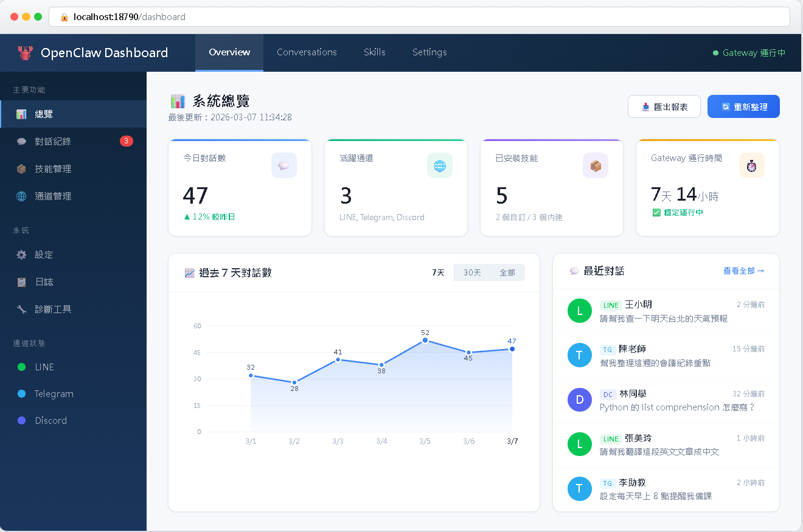Click the lobster logo in the header

click(x=25, y=52)
